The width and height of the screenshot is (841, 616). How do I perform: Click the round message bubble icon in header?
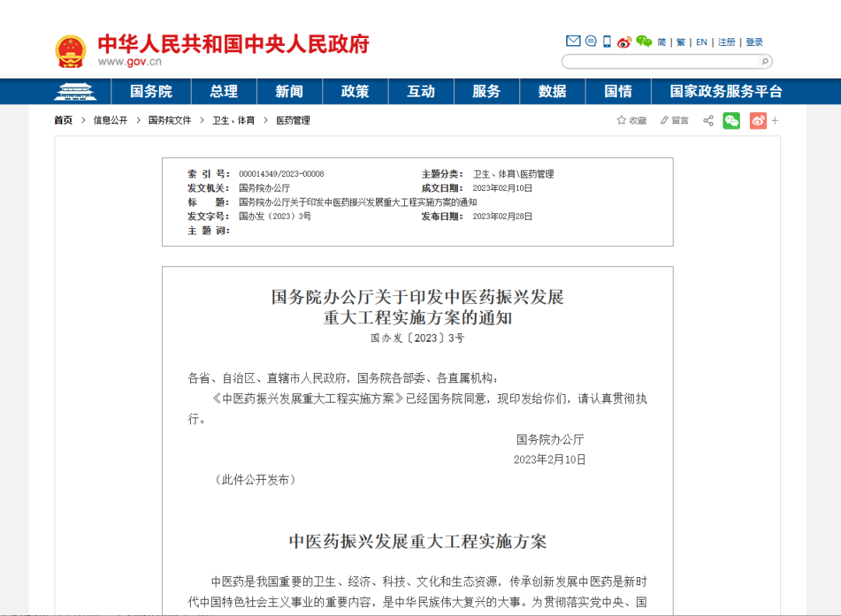590,40
